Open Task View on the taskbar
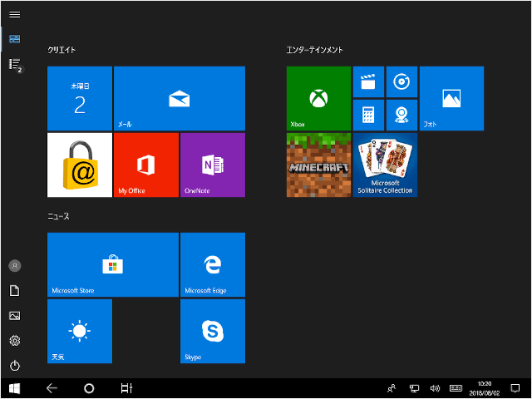Image resolution: width=532 pixels, height=399 pixels. [126, 388]
